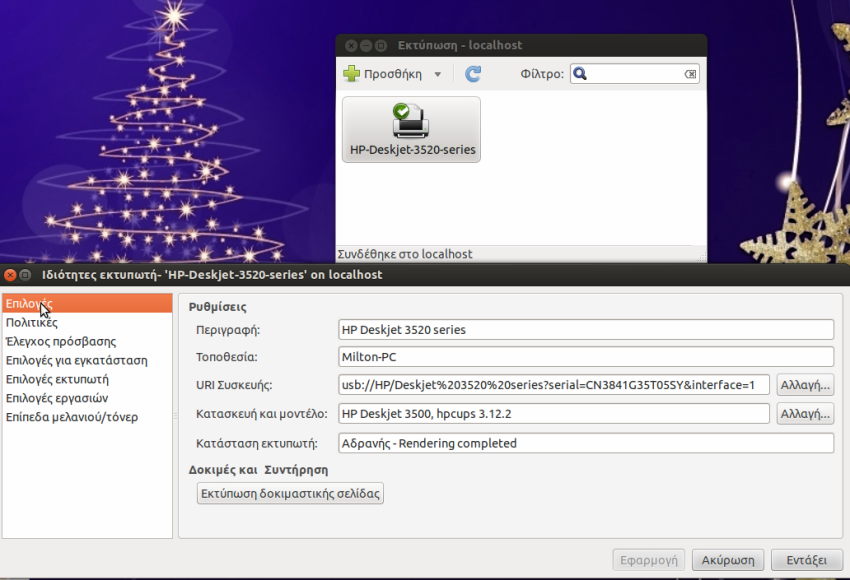Maximize the Εκτύπωση - localhost window
Image resolution: width=850 pixels, height=580 pixels.
(381, 46)
